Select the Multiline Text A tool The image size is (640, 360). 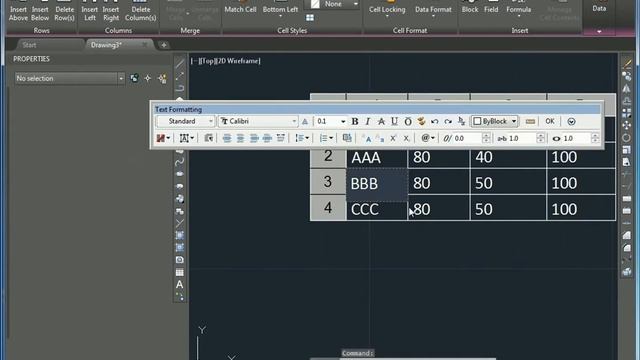[180, 284]
